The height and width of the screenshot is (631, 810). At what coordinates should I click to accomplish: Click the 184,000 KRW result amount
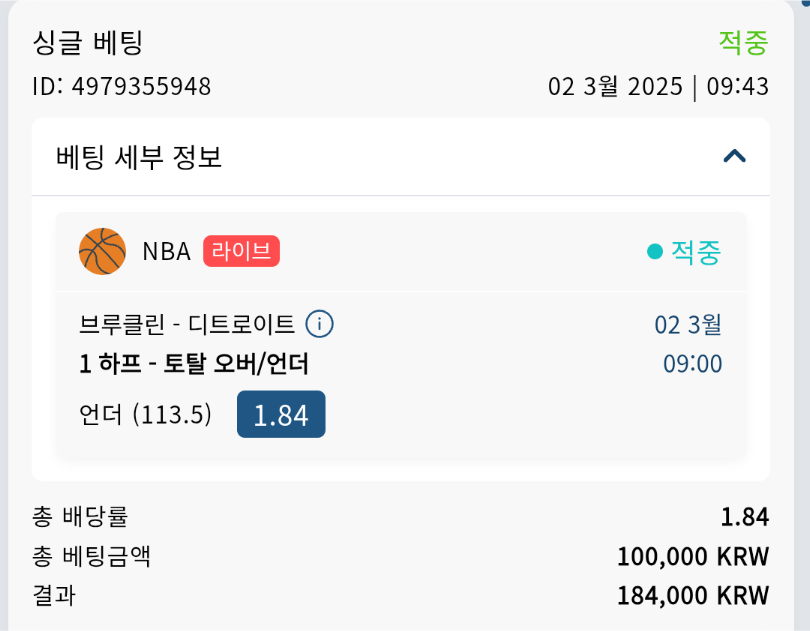coord(693,596)
